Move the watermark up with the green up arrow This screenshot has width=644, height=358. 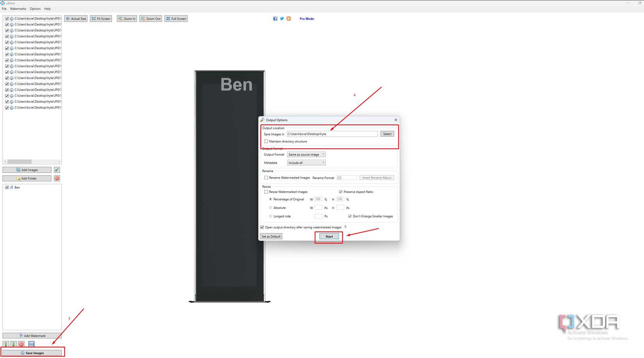5,344
